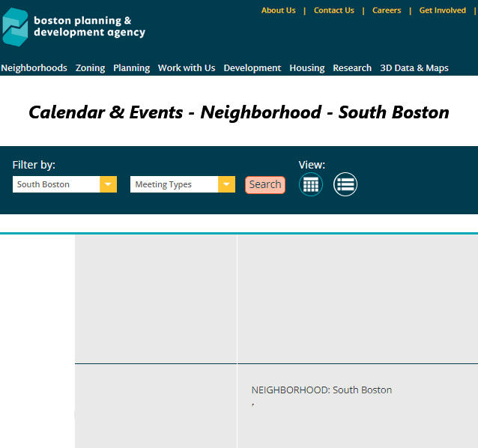
Task: Open the Zoning menu
Action: click(x=90, y=67)
